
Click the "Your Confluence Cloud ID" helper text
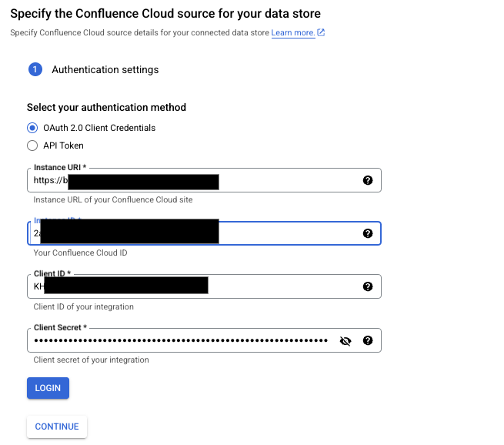80,253
